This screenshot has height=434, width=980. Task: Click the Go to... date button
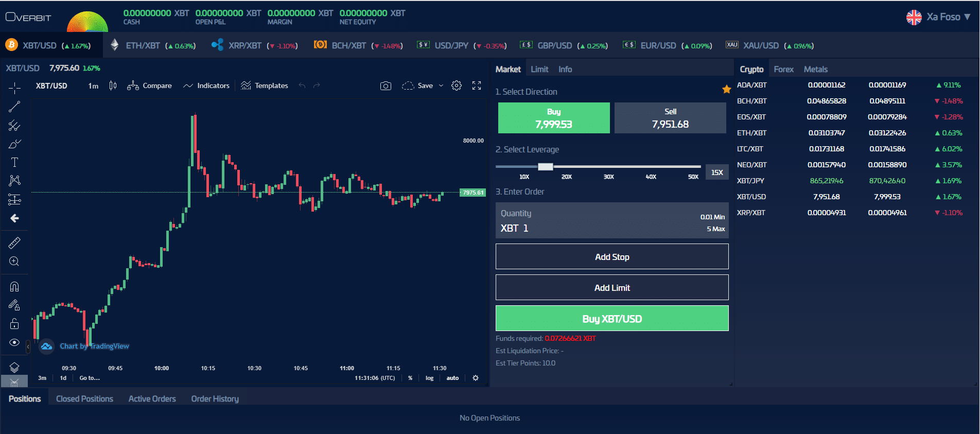tap(90, 378)
